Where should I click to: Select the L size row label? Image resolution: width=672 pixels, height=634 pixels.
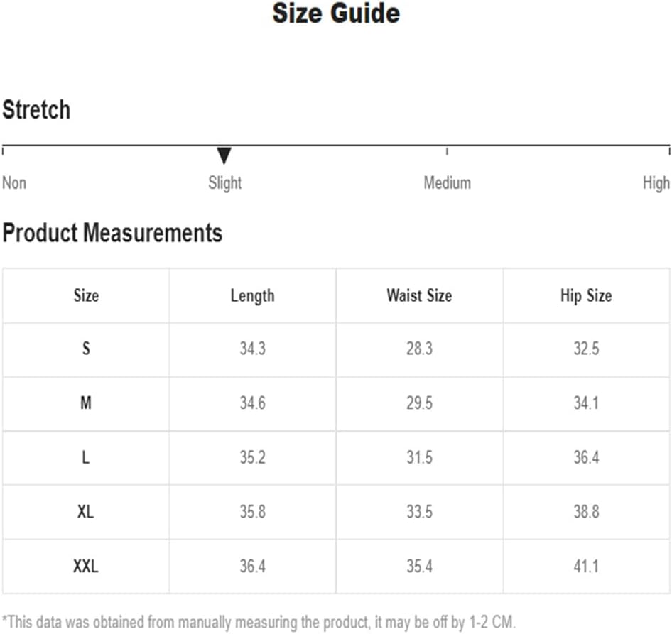86,457
